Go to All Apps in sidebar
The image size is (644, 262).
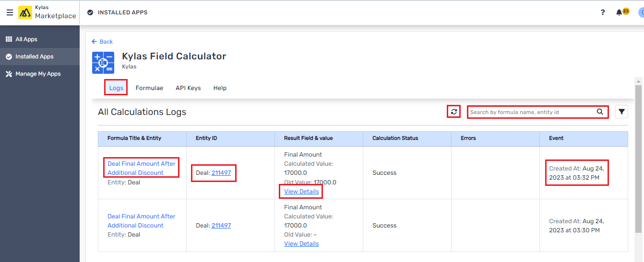26,39
